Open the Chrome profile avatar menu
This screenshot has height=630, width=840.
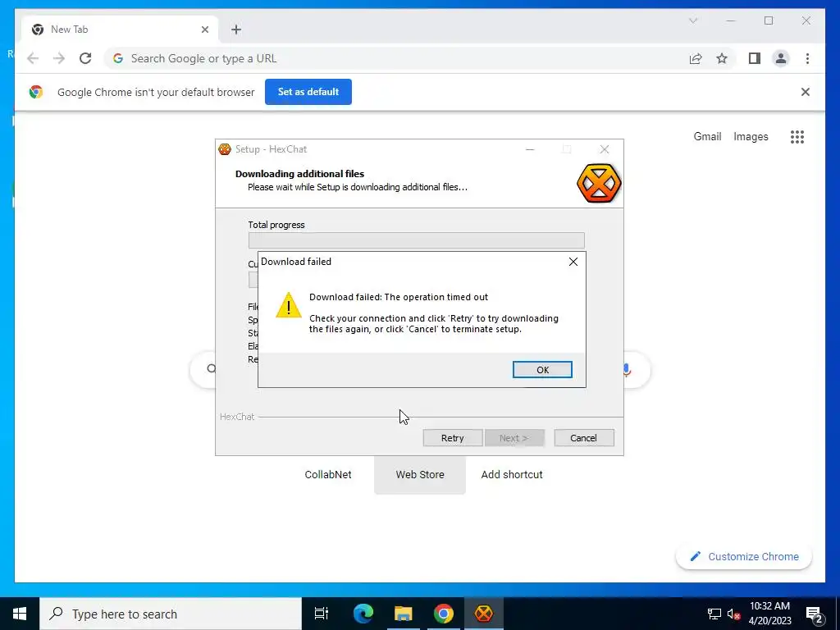point(781,58)
